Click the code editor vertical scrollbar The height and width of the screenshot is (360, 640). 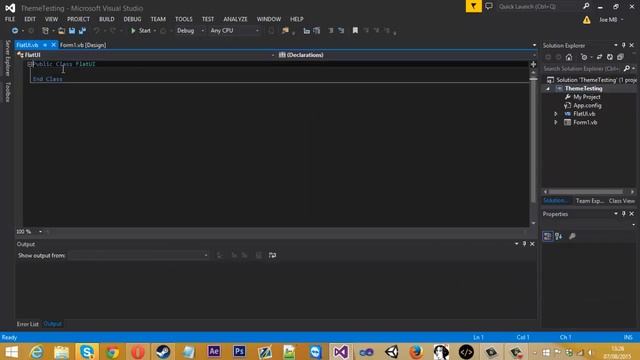(x=533, y=141)
